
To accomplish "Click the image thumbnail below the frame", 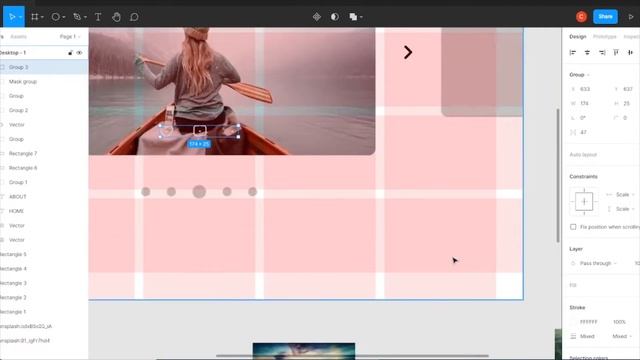I will pos(304,351).
